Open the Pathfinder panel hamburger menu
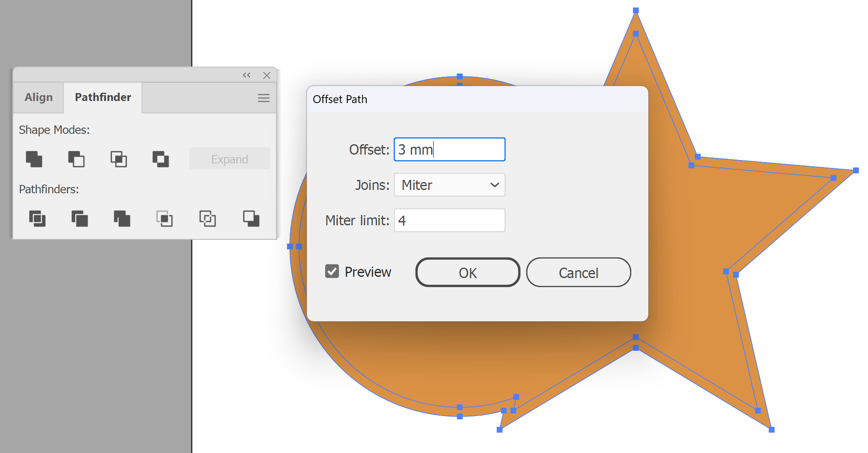This screenshot has width=868, height=453. 264,98
